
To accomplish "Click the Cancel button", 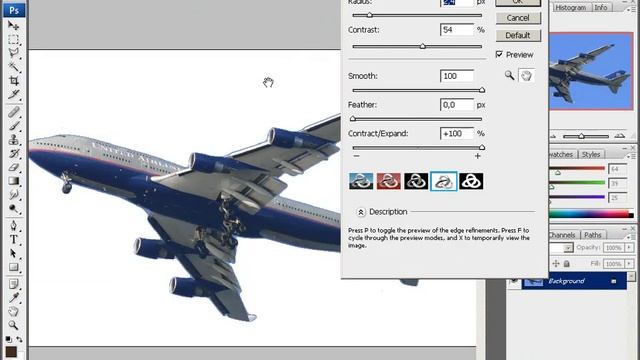I will coord(518,18).
